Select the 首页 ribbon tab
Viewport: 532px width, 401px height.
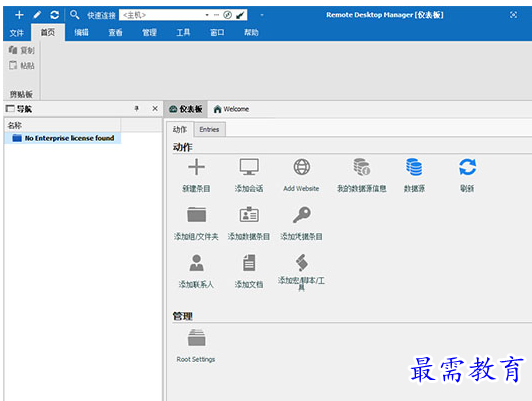click(x=48, y=32)
